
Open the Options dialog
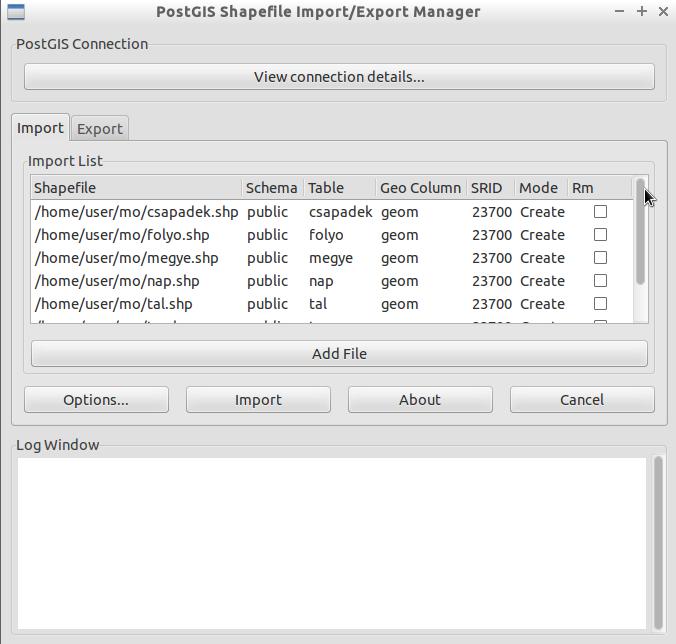pos(96,400)
